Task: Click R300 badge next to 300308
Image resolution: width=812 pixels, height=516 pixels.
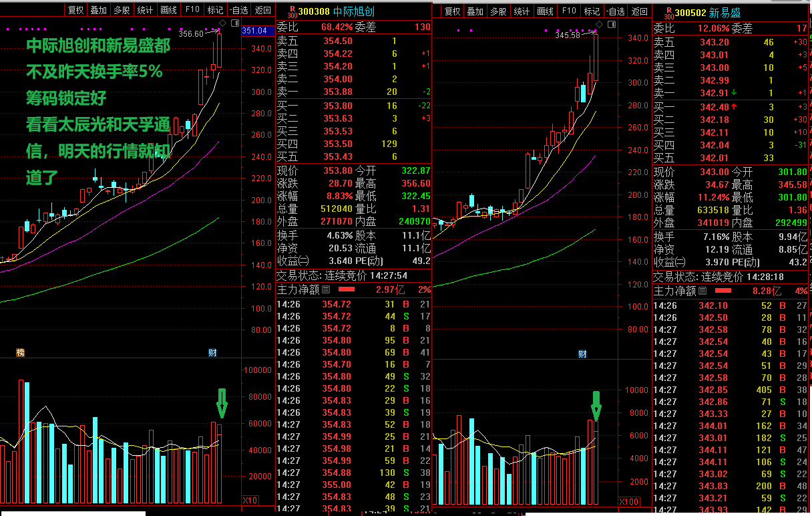Action: click(x=292, y=11)
